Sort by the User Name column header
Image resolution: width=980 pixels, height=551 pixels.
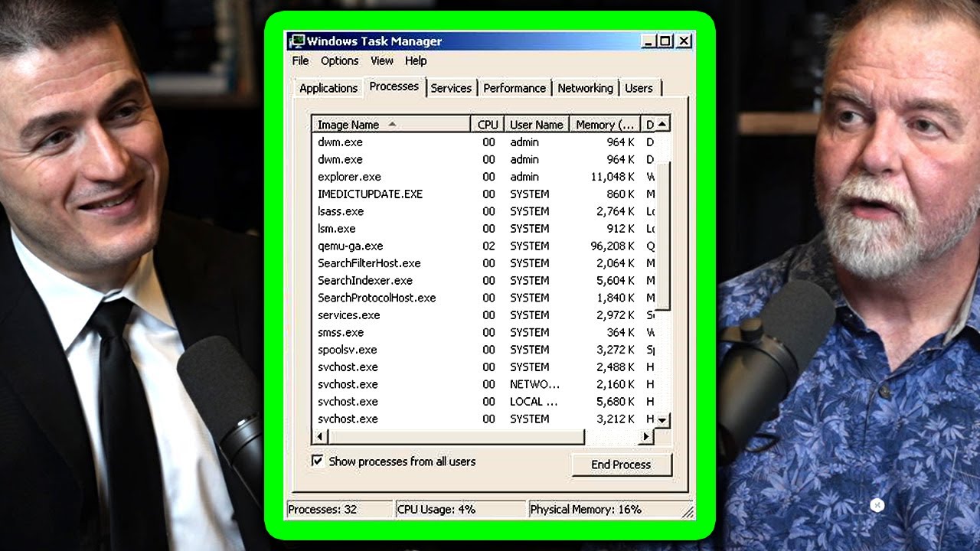coord(536,124)
